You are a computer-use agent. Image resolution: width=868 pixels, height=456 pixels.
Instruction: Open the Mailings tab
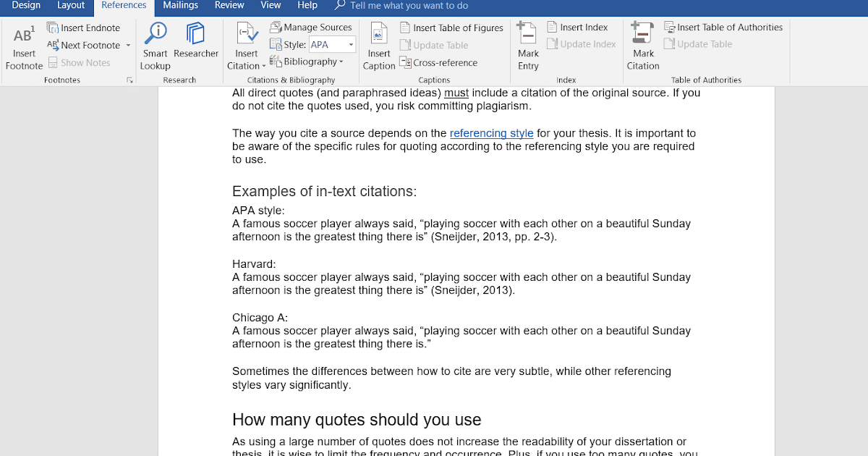pos(180,5)
